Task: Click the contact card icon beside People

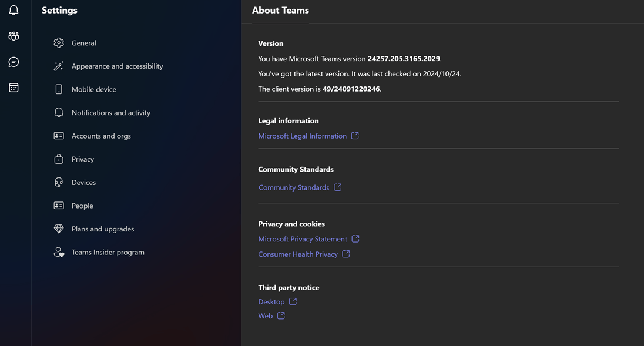Action: coord(59,206)
